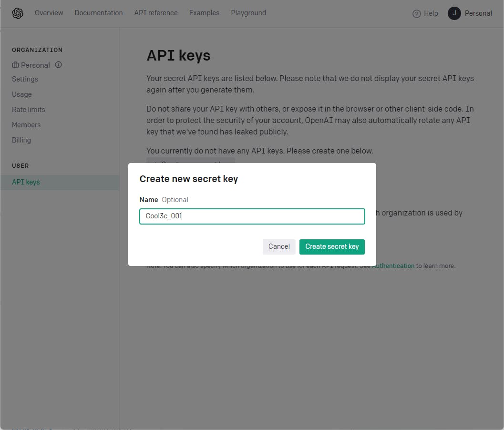Select Rate limits in the sidebar
This screenshot has height=430, width=504.
pyautogui.click(x=29, y=110)
